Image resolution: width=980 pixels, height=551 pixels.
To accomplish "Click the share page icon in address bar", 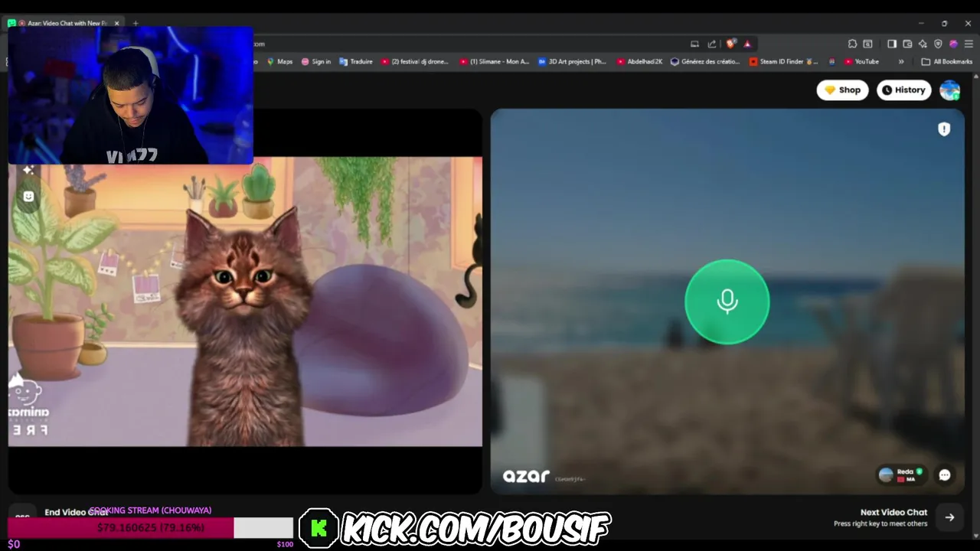I will coord(712,44).
